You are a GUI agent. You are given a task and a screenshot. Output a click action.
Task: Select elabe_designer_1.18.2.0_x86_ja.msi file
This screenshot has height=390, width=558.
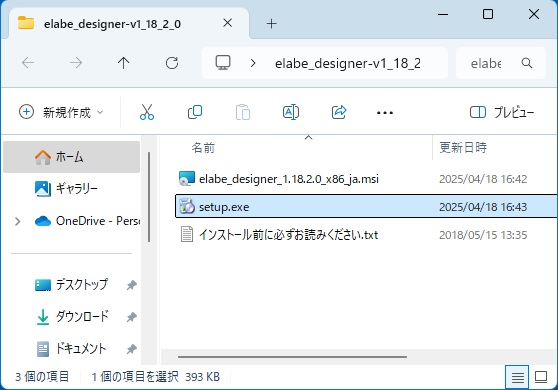pyautogui.click(x=288, y=179)
